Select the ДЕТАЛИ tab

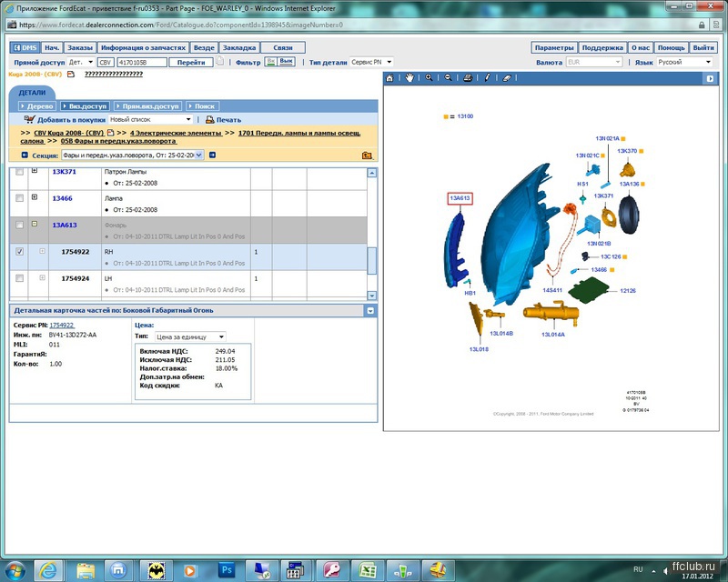click(x=32, y=93)
